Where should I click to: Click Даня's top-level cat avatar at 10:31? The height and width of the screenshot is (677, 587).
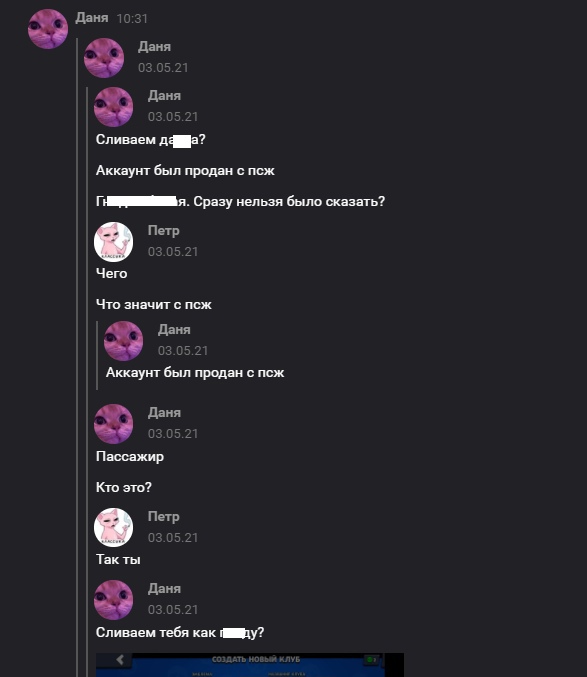48,29
